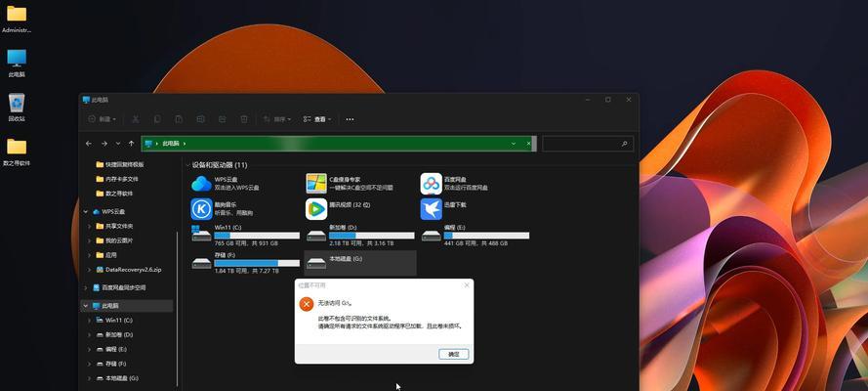Image resolution: width=868 pixels, height=391 pixels.
Task: Click the address bar refresh/close X button
Action: (528, 144)
